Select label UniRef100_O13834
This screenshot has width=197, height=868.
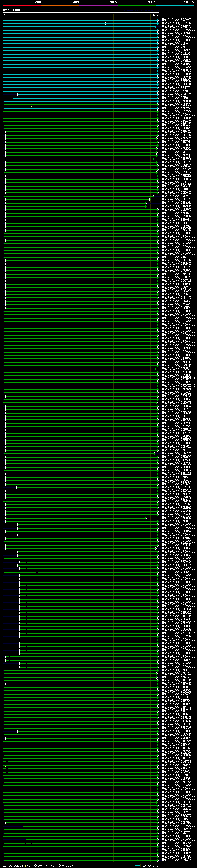tap(177, 216)
